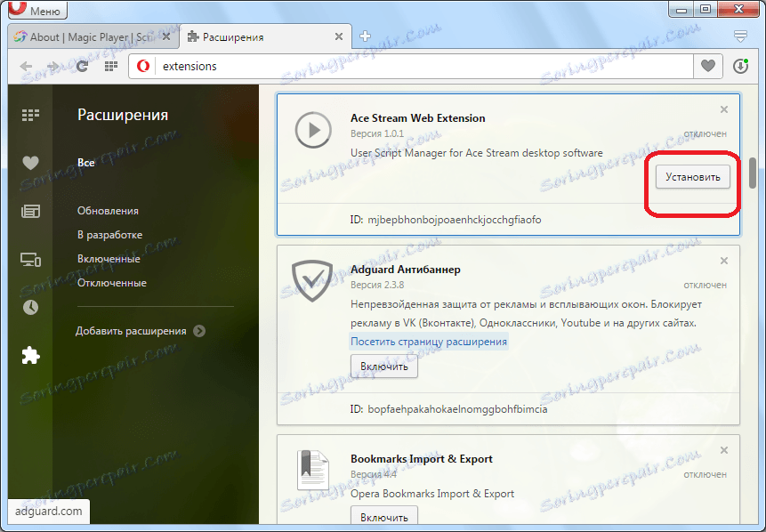The image size is (766, 532).
Task: Click the Ace Stream ID text
Action: tap(446, 220)
